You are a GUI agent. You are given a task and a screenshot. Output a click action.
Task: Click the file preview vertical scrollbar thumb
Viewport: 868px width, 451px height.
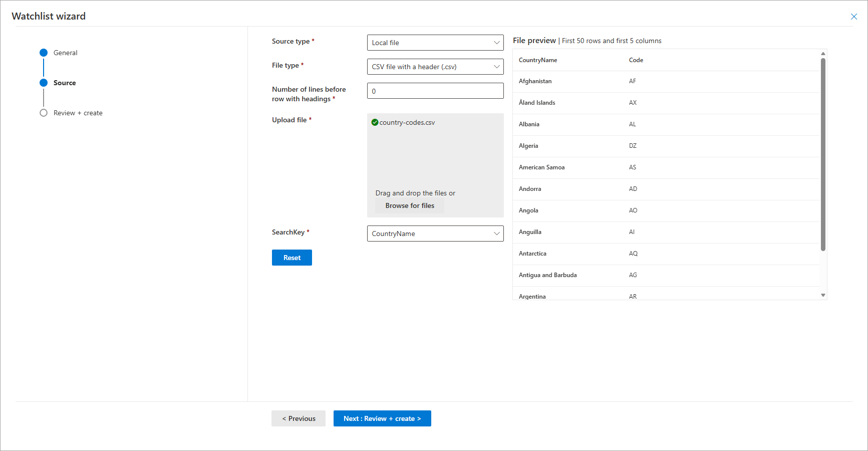[x=823, y=154]
